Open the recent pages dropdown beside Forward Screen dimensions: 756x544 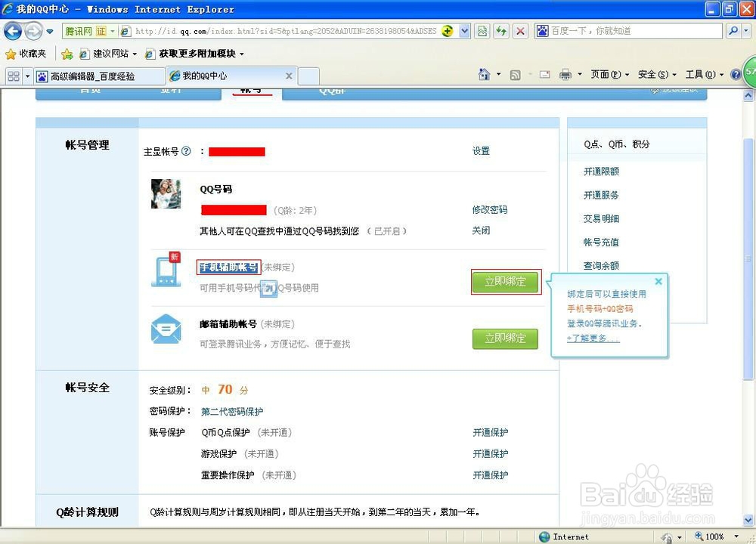(50, 32)
